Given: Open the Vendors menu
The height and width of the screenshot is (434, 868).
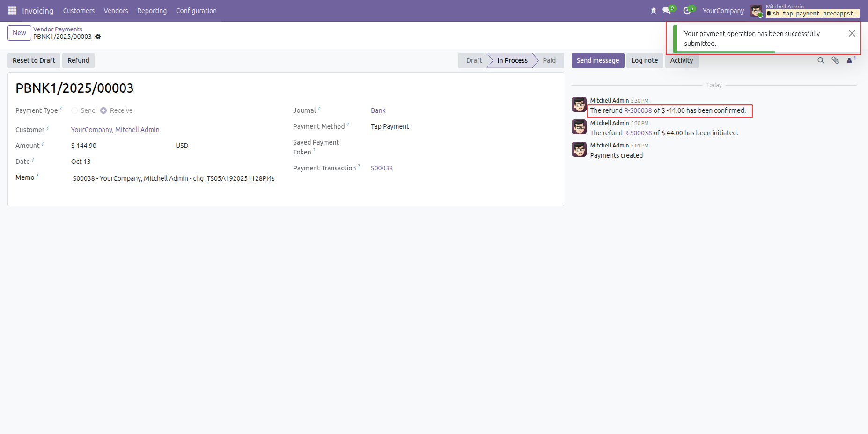Looking at the screenshot, I should [x=116, y=11].
